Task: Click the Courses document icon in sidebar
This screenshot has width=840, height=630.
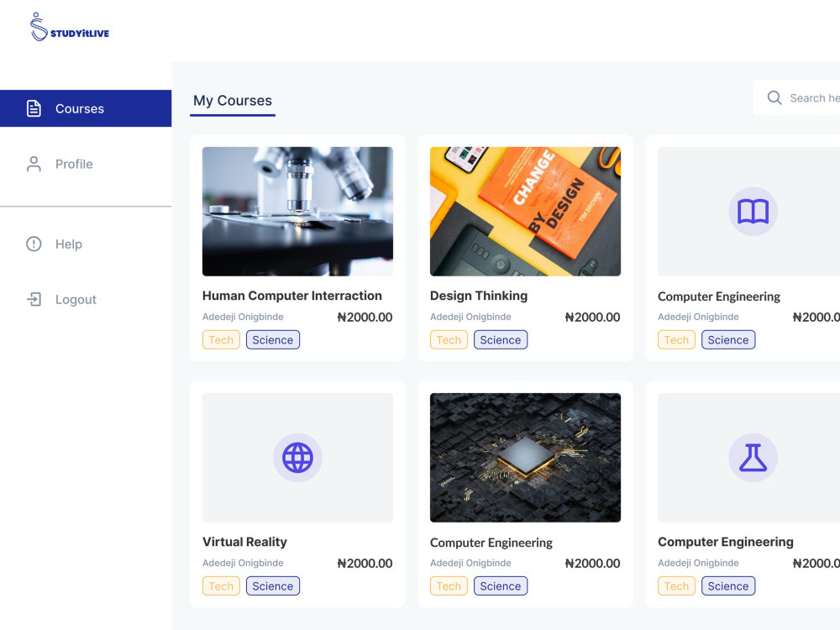Action: coord(34,108)
